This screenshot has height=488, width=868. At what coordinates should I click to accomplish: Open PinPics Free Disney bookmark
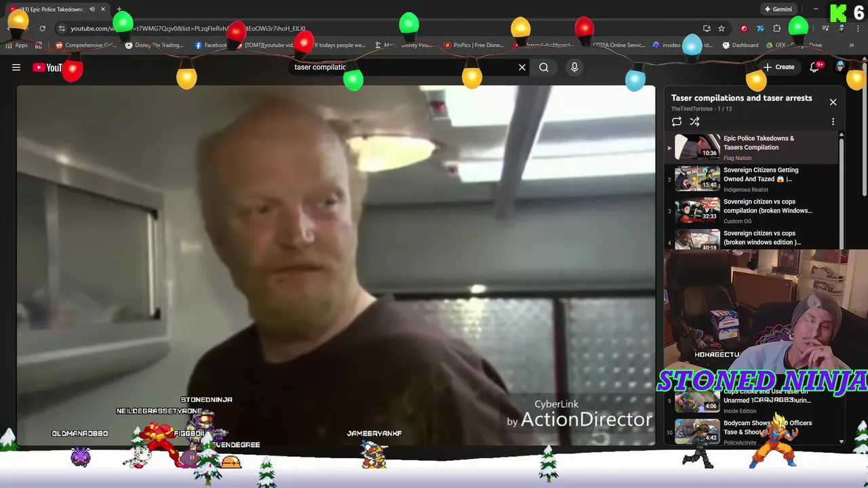(x=473, y=45)
